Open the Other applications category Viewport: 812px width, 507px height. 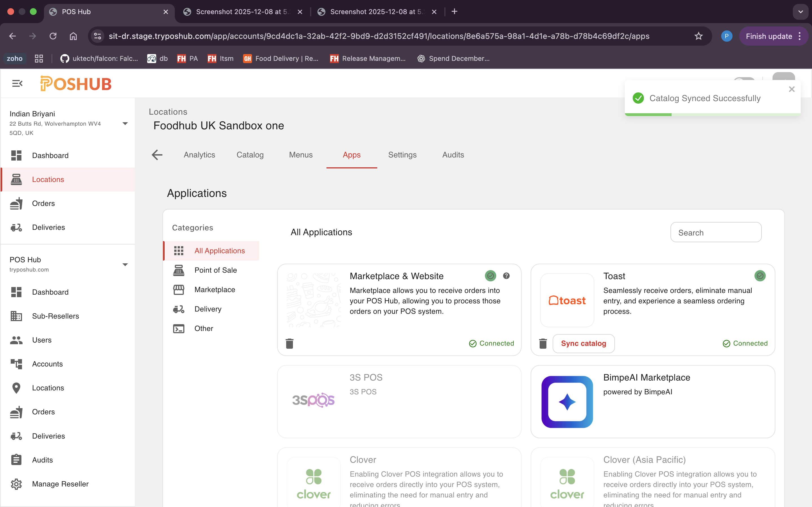tap(204, 328)
